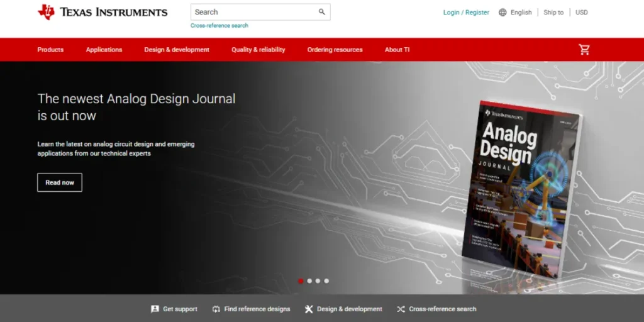Focus the Search input field
The image size is (644, 322).
click(252, 12)
